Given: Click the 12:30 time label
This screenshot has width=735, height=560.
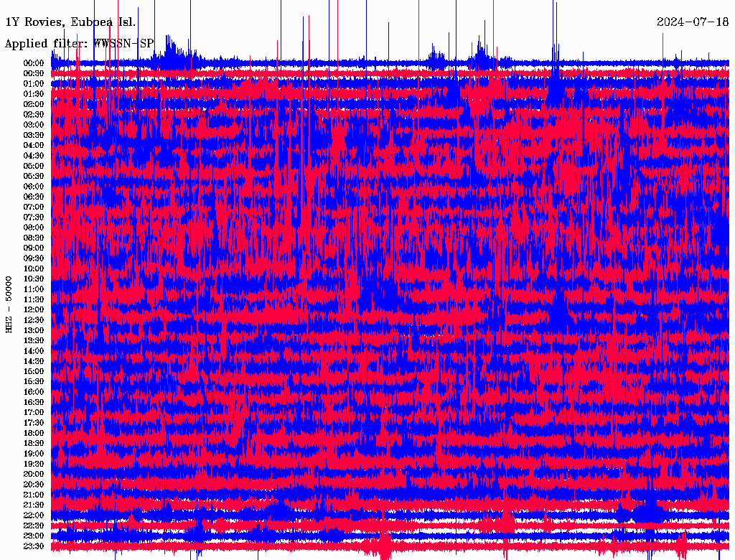Looking at the screenshot, I should tap(34, 320).
